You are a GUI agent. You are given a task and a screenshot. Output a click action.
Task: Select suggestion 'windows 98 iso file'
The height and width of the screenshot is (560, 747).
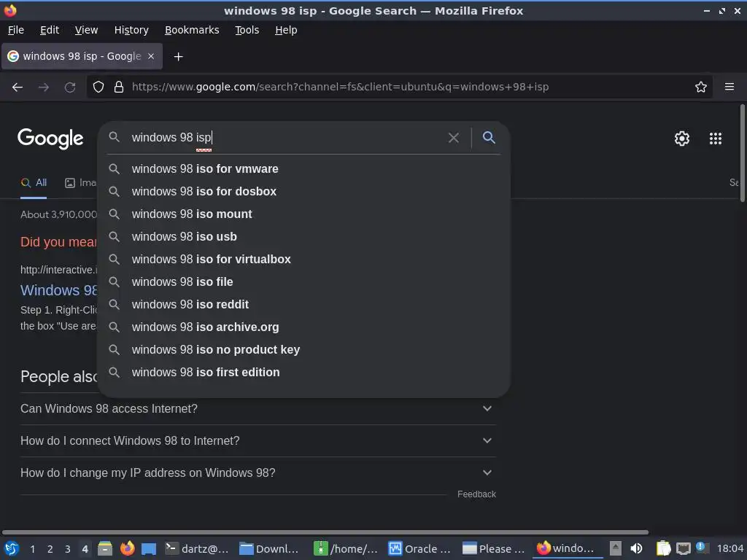click(303, 282)
